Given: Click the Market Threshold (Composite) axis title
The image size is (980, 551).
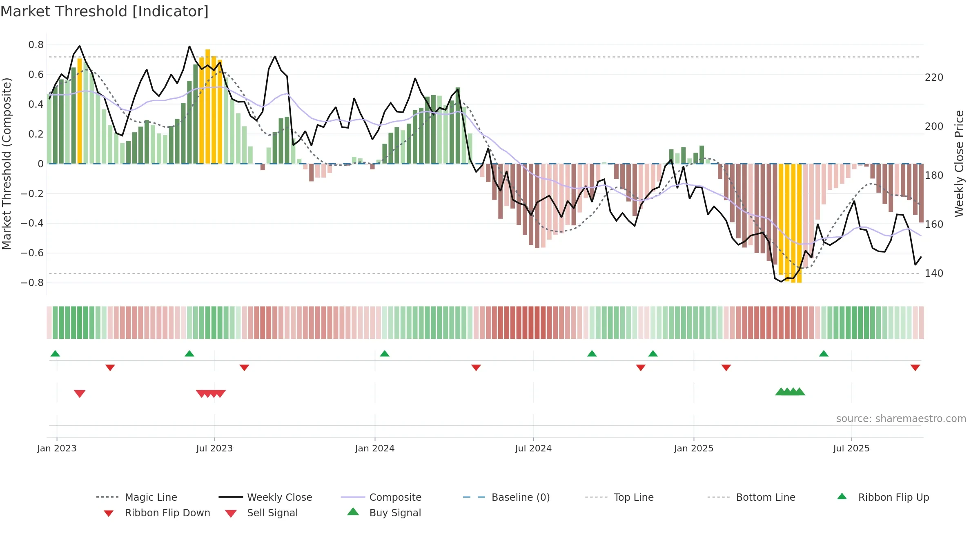Looking at the screenshot, I should click(x=7, y=164).
